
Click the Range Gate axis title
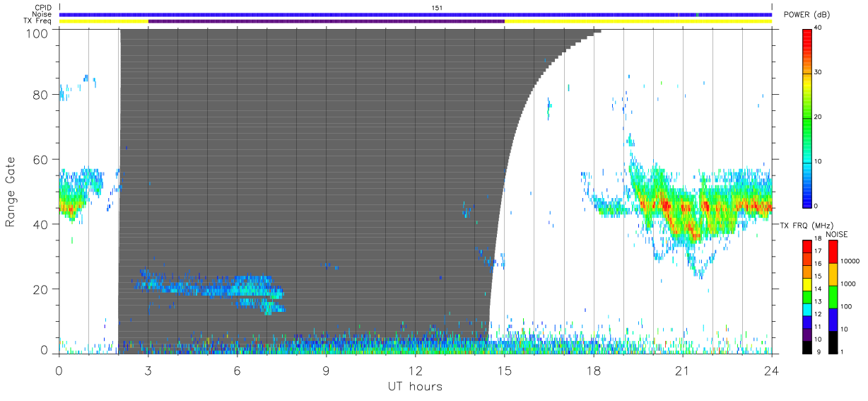(11, 192)
